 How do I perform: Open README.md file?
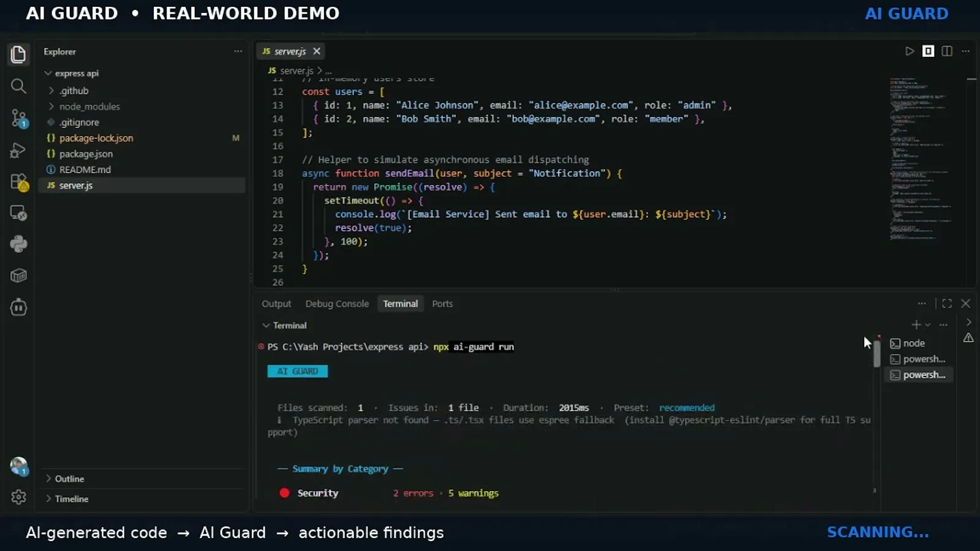pos(85,170)
